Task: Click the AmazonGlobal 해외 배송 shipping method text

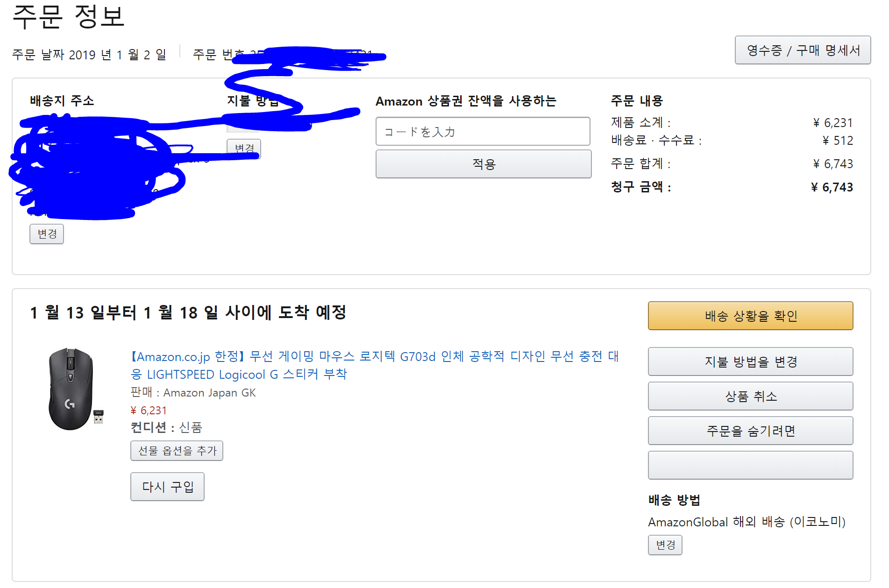Action: 747,522
